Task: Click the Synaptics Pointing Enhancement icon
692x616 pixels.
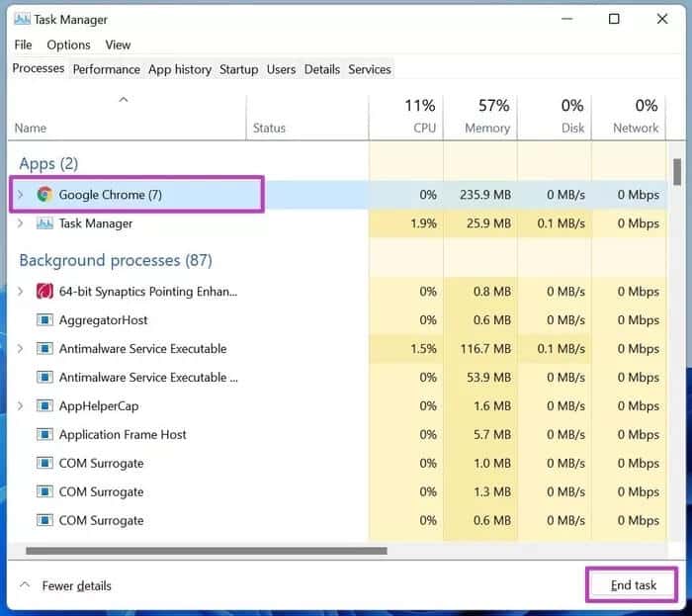Action: (44, 292)
